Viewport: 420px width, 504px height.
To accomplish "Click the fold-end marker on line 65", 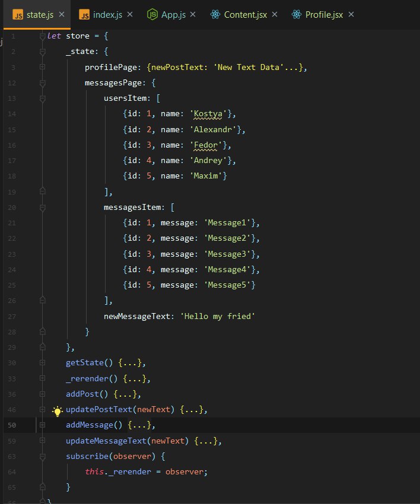I will point(43,487).
